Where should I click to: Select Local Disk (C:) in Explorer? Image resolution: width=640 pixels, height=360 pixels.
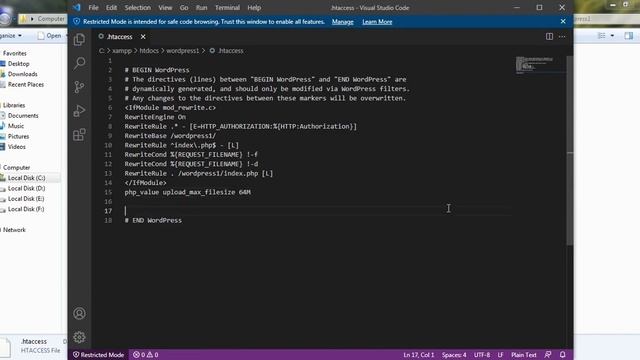[x=26, y=178]
